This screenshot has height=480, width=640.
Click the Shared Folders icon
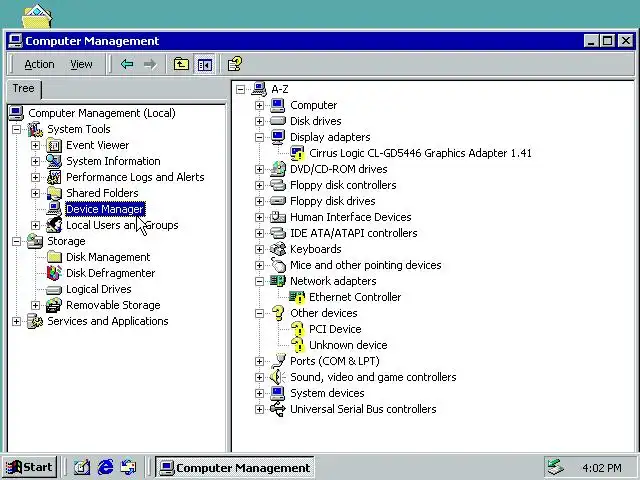(54, 193)
